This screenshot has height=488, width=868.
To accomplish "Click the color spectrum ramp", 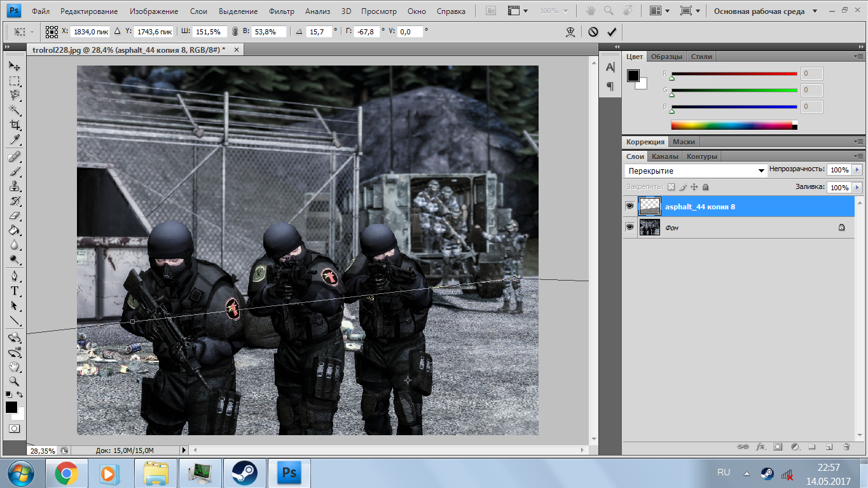I will pos(734,125).
